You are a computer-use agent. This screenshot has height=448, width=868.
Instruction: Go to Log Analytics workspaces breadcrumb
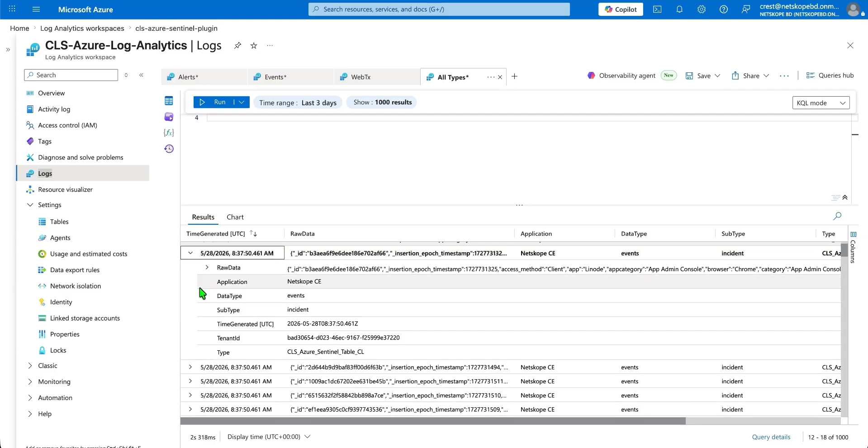tap(82, 28)
